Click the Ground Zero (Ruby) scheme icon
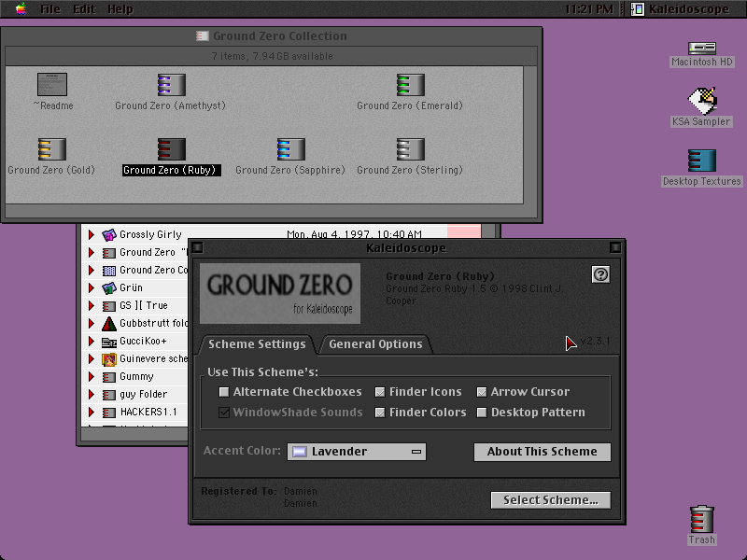This screenshot has height=560, width=747. tap(172, 149)
